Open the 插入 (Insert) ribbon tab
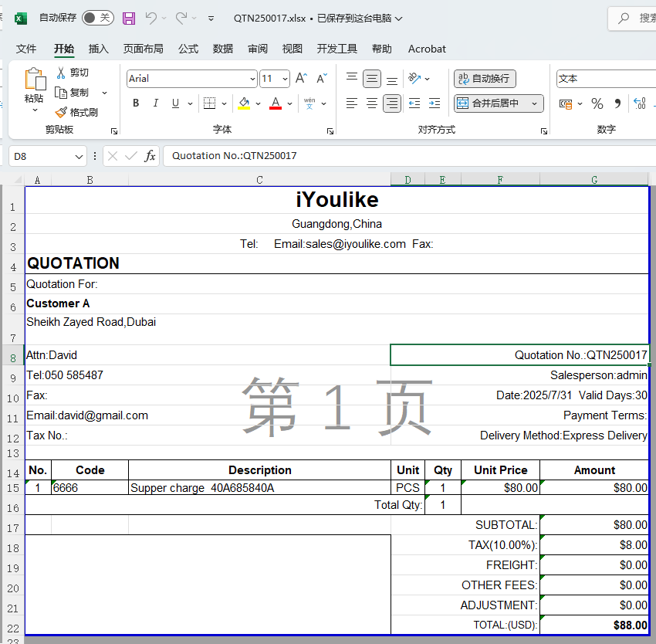The width and height of the screenshot is (656, 644). click(99, 49)
